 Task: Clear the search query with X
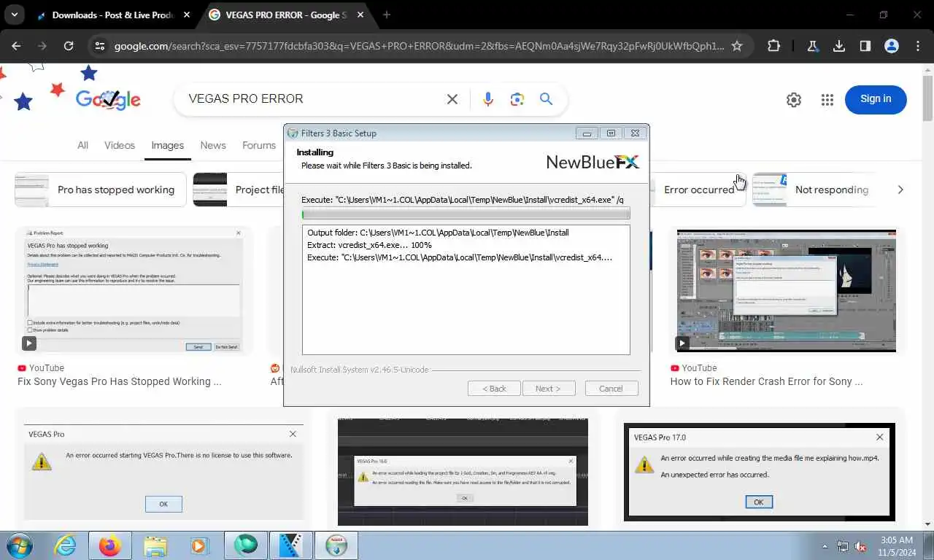452,99
